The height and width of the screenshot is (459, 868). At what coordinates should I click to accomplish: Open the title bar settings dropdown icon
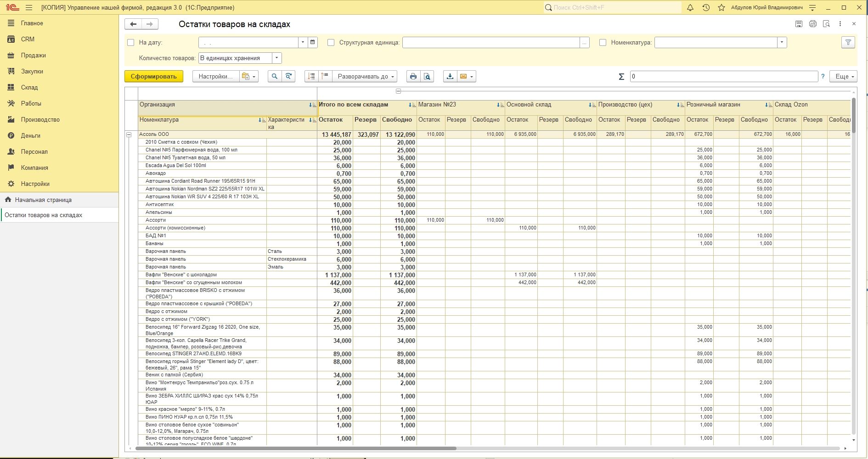[x=812, y=7]
